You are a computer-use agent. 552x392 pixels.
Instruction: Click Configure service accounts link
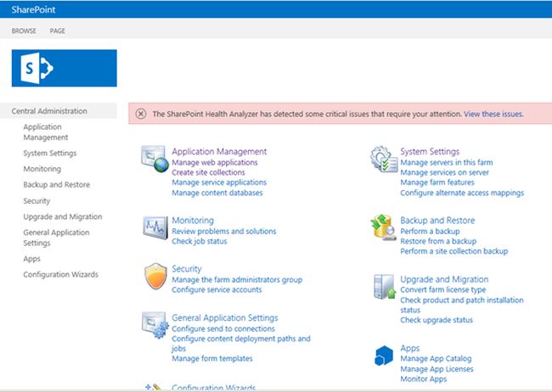tap(217, 289)
